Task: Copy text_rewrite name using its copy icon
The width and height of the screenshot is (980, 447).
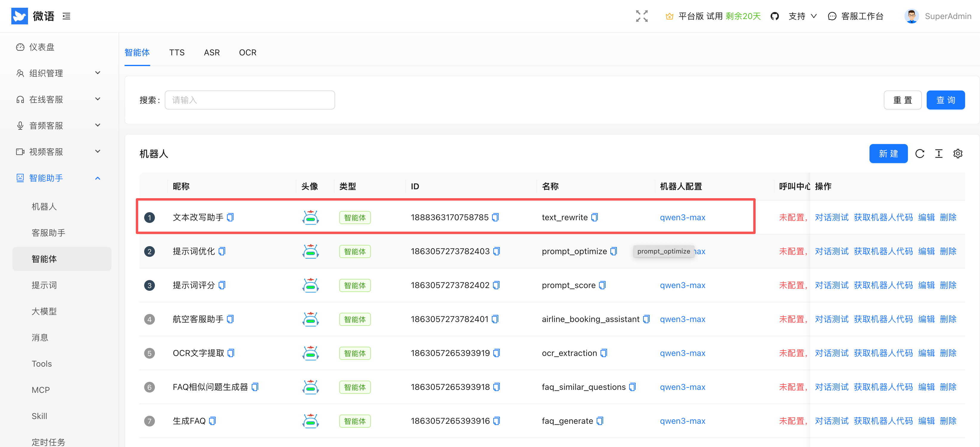Action: click(x=595, y=217)
